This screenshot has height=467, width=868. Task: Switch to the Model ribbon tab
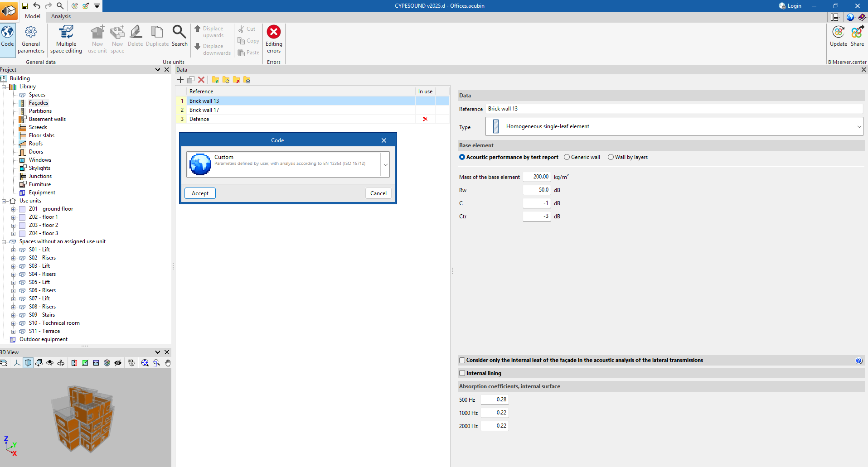33,16
